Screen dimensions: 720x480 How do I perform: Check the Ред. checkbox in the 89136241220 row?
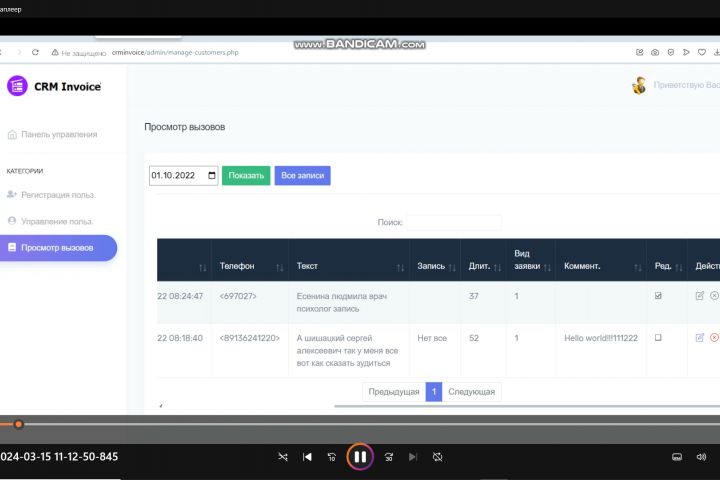click(658, 338)
